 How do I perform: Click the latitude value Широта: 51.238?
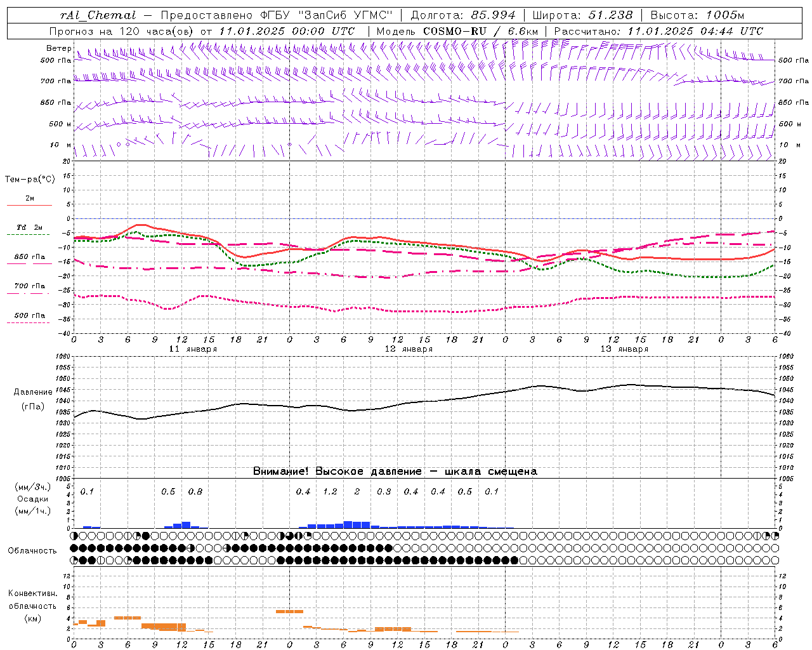coord(582,16)
